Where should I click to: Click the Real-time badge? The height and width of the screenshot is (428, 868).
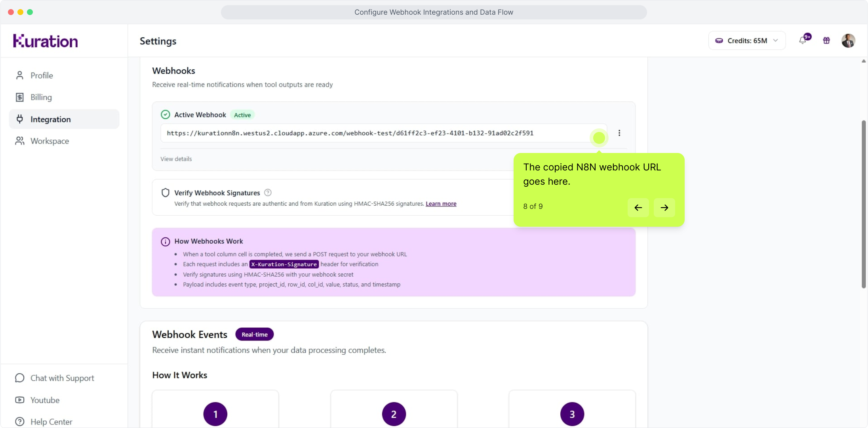click(x=255, y=334)
